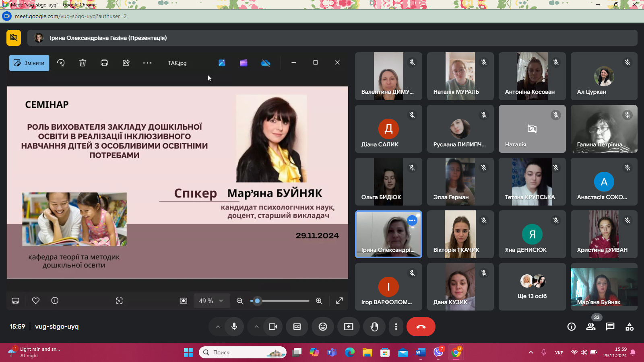Click the present screen icon
Viewport: 644px width, 362px height.
349,327
